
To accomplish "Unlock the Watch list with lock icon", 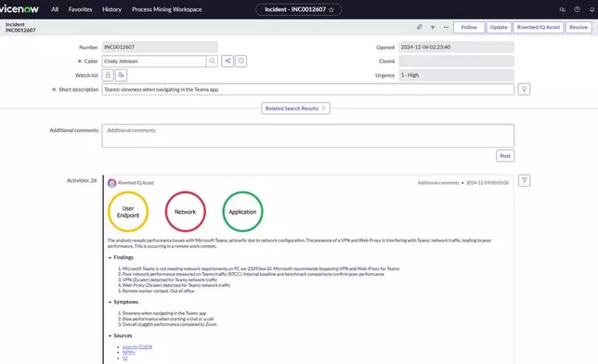I will tap(108, 75).
